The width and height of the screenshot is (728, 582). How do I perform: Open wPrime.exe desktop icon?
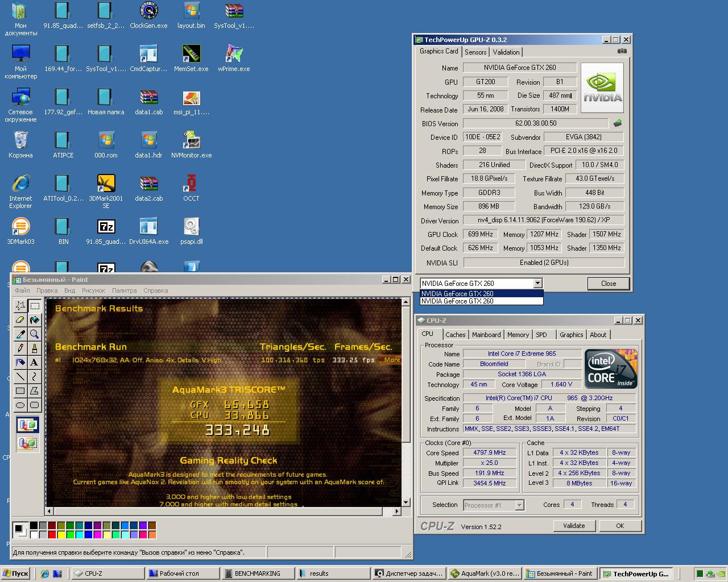pyautogui.click(x=233, y=59)
